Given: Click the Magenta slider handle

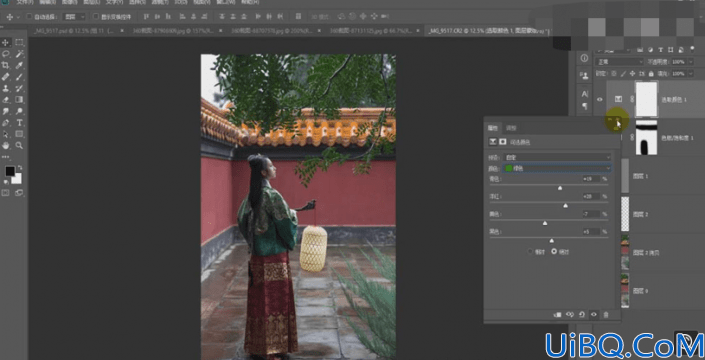Looking at the screenshot, I should pos(565,205).
